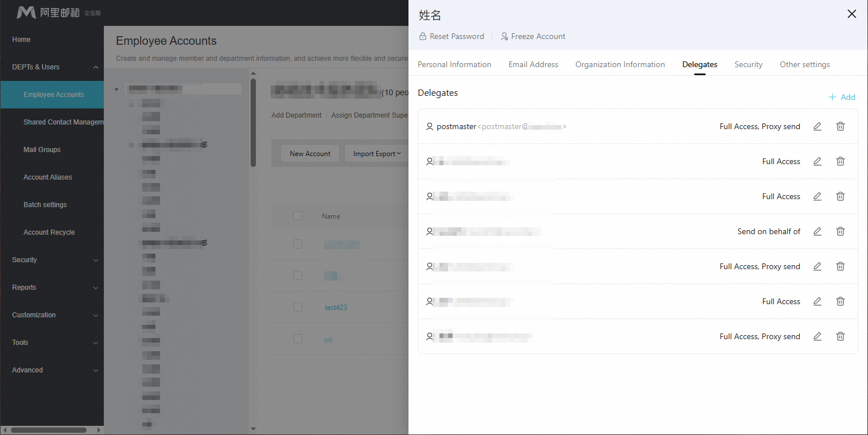Screen dimensions: 868x435
Task: Open Shared Contact Management
Action: point(63,122)
